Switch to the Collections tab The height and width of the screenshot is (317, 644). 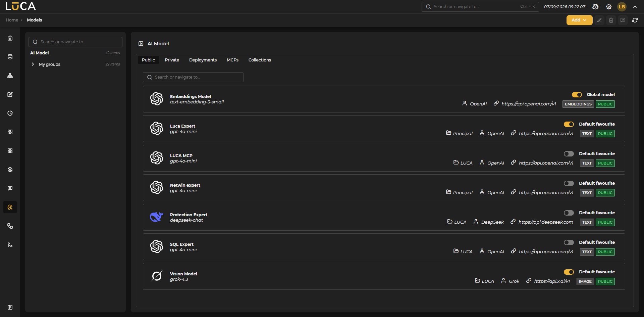260,60
